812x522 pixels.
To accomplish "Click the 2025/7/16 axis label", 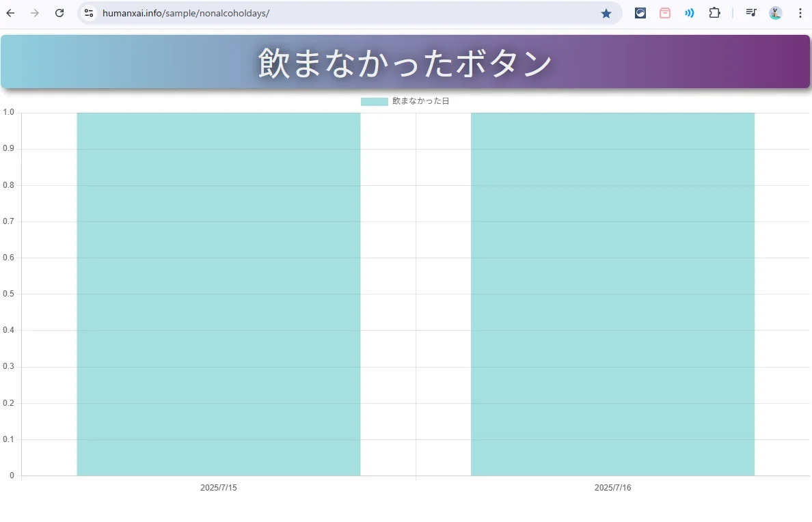I will pos(612,488).
